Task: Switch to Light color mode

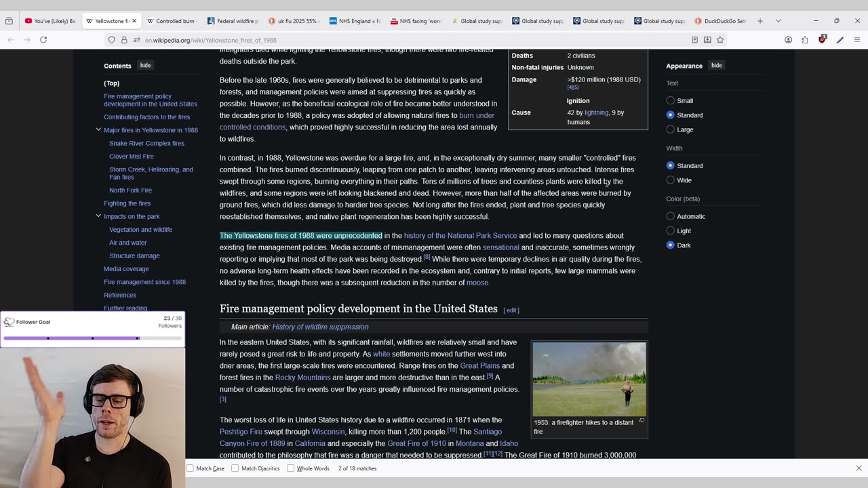Action: point(671,231)
